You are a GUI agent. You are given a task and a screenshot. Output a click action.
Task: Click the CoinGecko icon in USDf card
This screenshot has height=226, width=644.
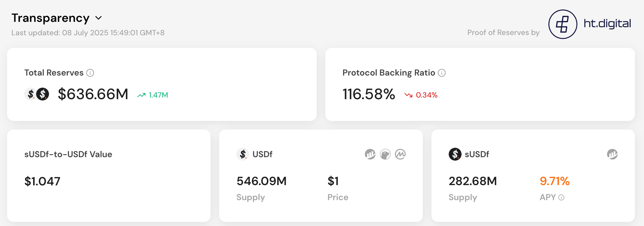click(x=385, y=154)
